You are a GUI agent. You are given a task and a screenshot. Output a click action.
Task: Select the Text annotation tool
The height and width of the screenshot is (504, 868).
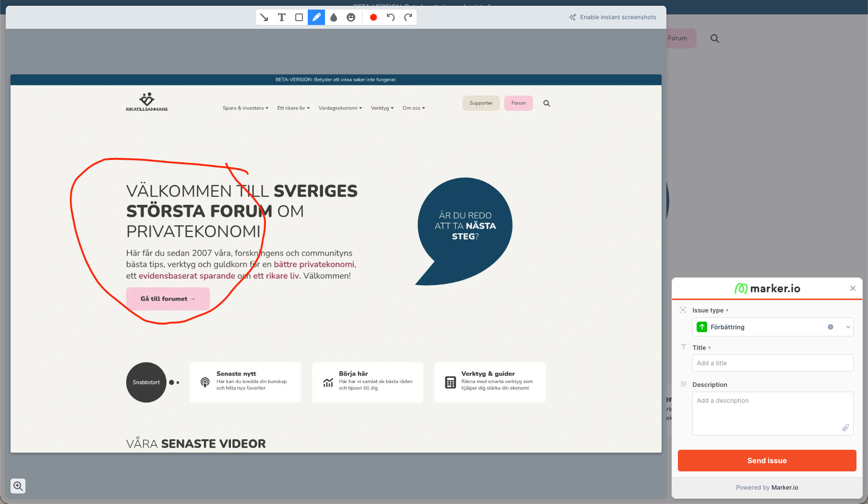click(x=282, y=17)
